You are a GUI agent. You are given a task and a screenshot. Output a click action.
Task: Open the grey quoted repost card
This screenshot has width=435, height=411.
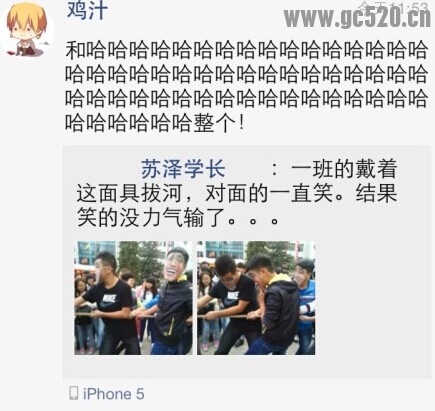click(x=247, y=262)
